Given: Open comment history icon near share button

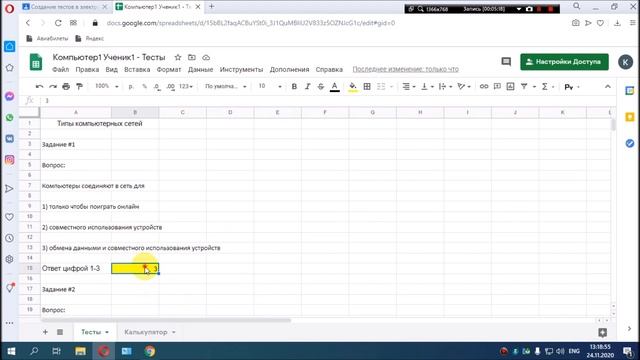Looking at the screenshot, I should [x=506, y=62].
